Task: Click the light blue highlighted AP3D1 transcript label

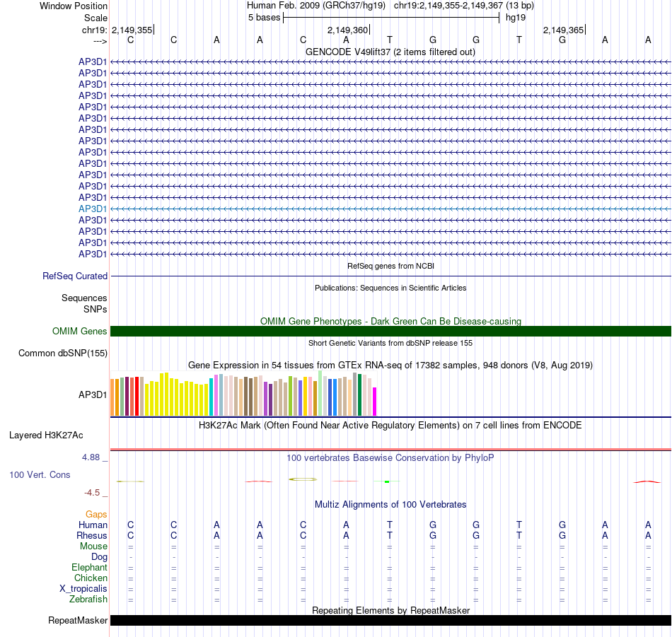Action: point(93,209)
